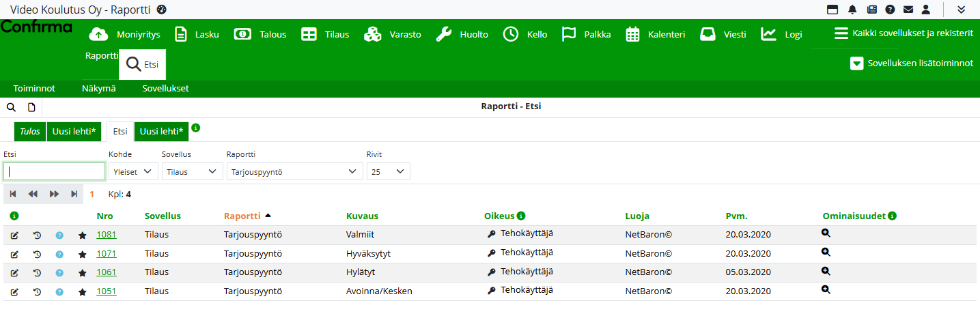Image resolution: width=980 pixels, height=316 pixels.
Task: Open the Rivit rows-per-page dropdown
Action: click(388, 172)
